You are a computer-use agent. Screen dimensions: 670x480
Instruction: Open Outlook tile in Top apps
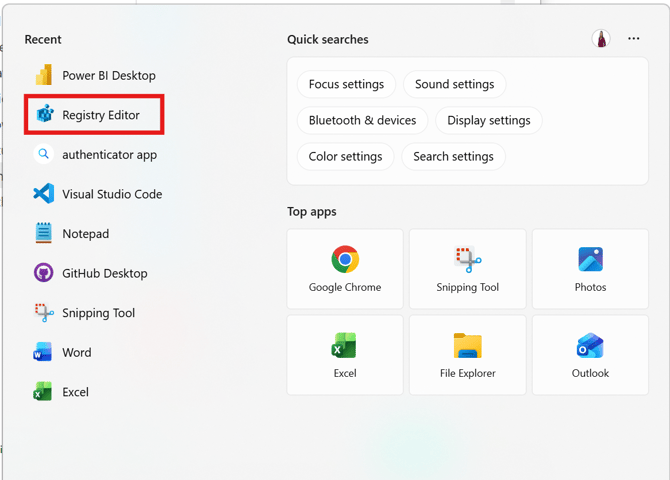pos(590,355)
